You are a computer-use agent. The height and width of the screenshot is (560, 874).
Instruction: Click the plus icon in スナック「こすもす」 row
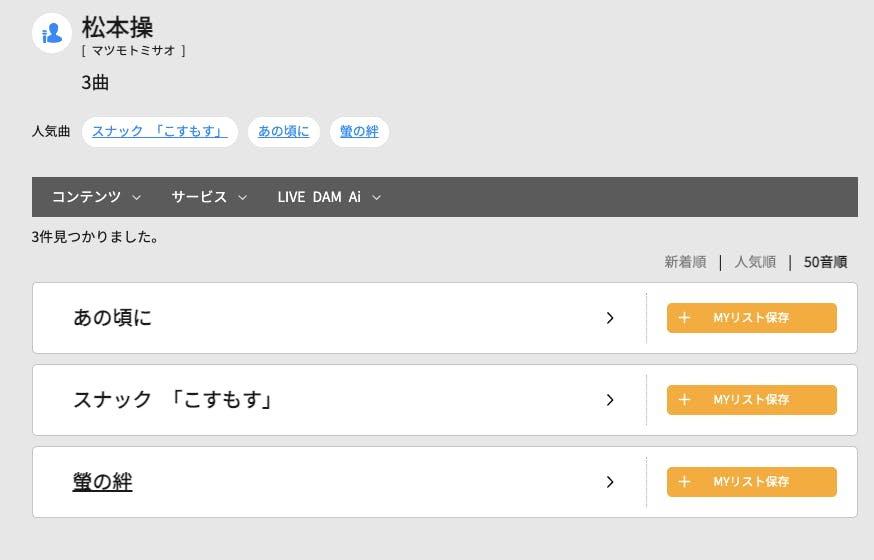coord(684,400)
